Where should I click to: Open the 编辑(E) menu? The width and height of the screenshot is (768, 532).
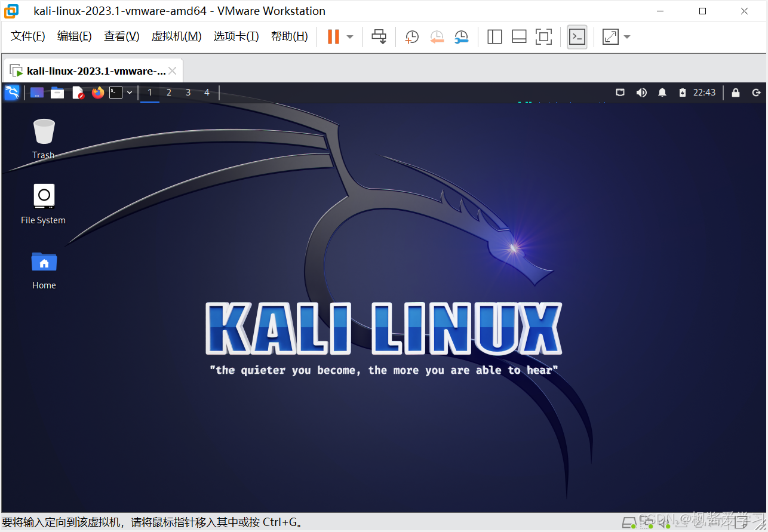[75, 36]
